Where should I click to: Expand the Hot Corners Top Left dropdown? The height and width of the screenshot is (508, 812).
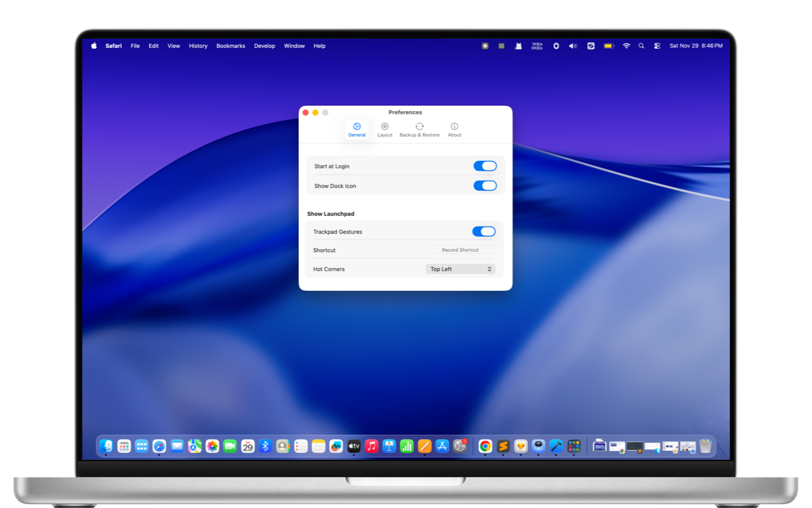460,269
